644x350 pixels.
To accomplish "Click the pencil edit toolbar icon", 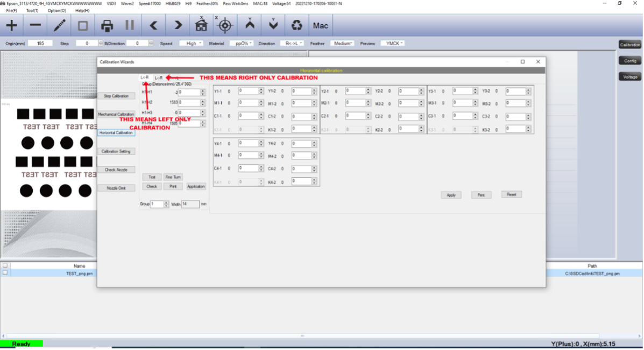I will point(59,25).
